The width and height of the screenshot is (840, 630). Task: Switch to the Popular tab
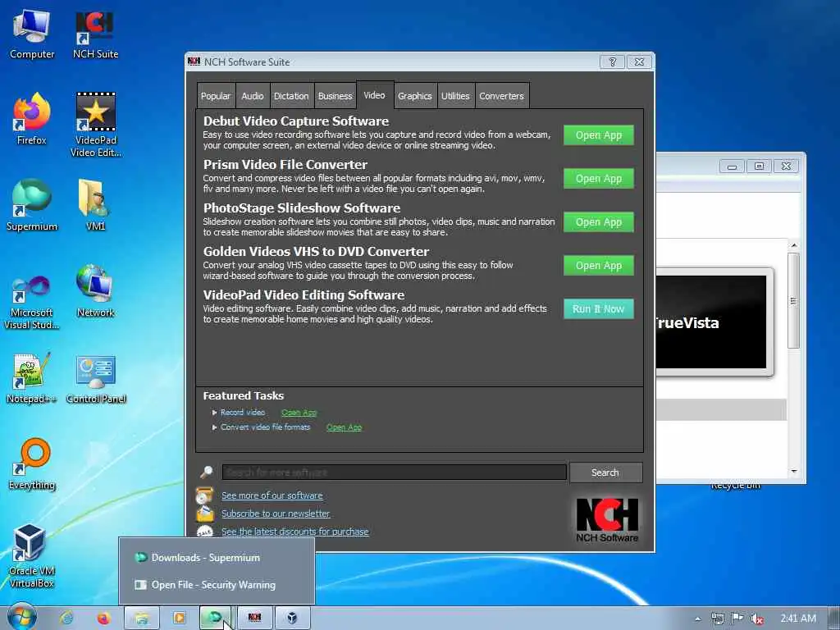pyautogui.click(x=216, y=96)
